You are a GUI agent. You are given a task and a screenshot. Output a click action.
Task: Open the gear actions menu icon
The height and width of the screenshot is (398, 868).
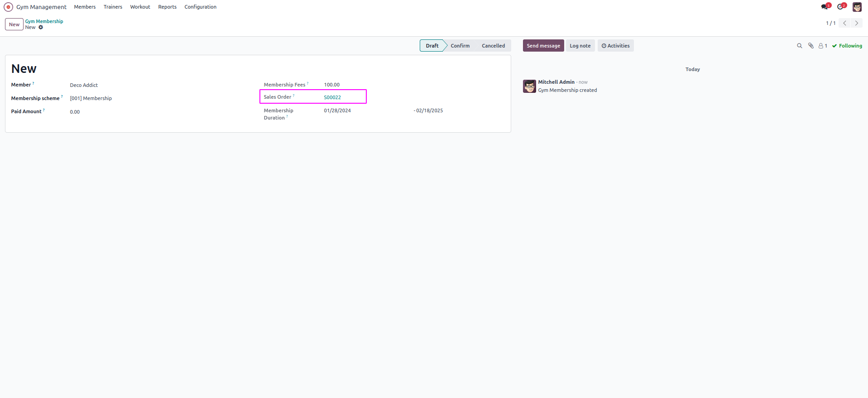pos(41,28)
